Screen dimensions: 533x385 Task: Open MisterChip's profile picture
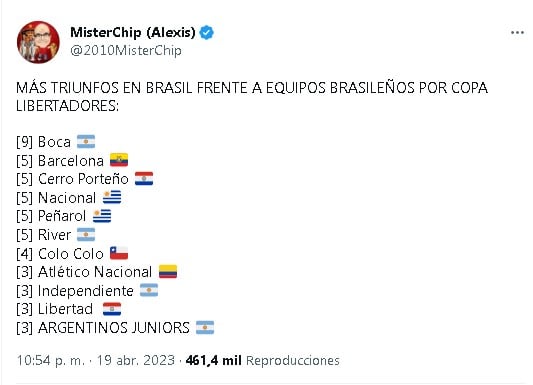(x=38, y=42)
